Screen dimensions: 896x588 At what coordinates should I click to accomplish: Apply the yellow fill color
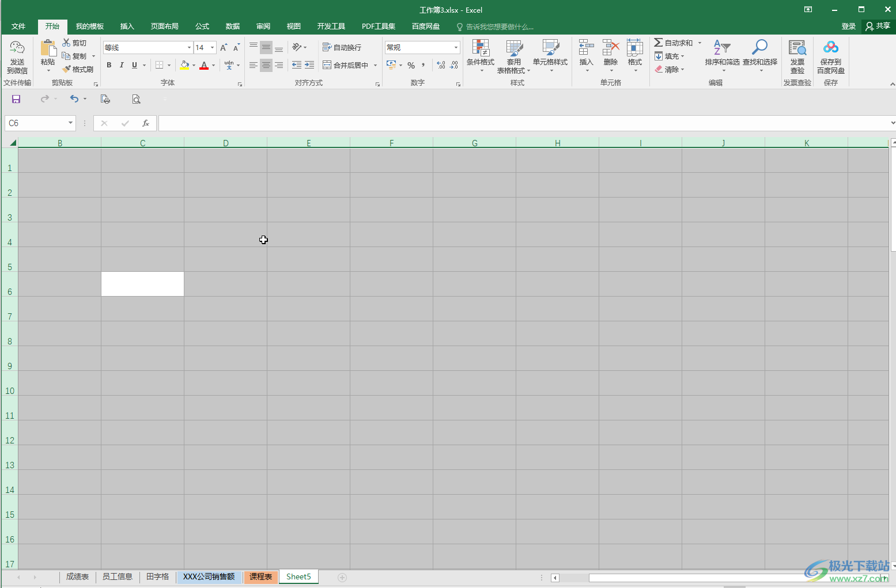tap(184, 65)
